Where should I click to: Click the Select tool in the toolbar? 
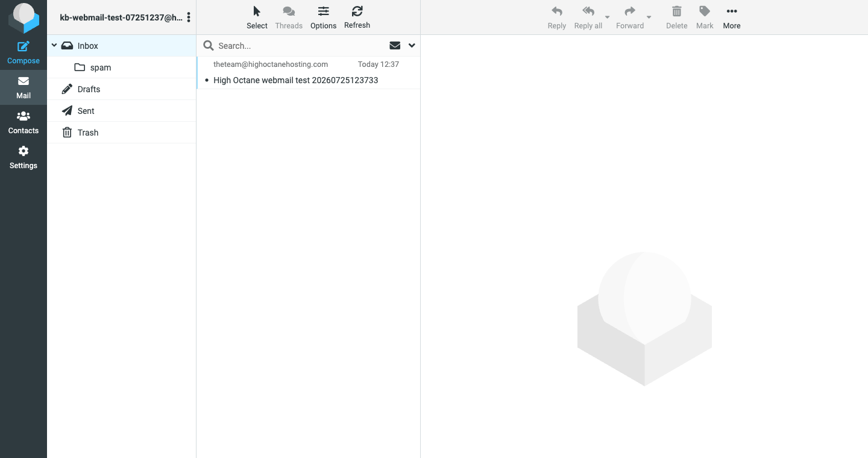257,17
